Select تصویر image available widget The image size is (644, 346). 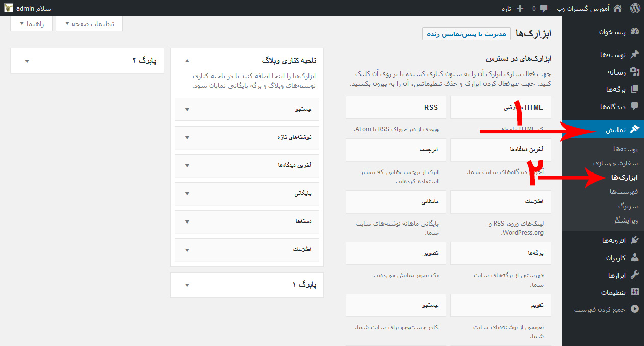(x=396, y=254)
